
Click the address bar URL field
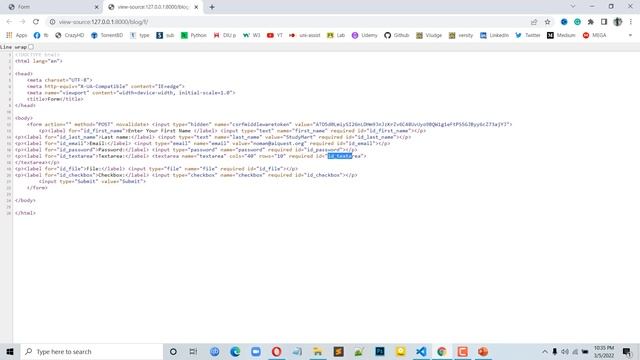286,22
